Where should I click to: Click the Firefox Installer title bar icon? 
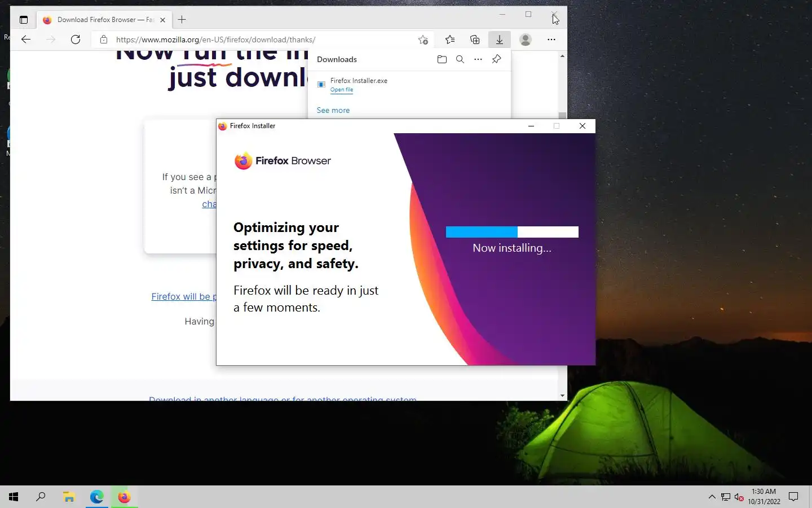(x=223, y=126)
